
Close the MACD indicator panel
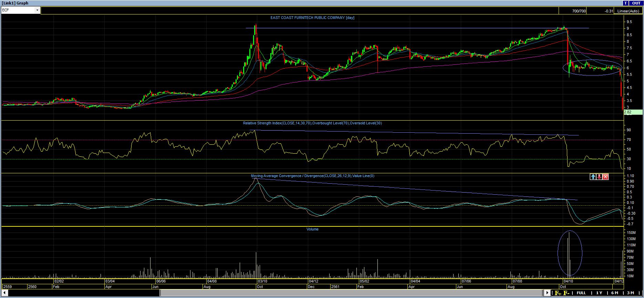click(605, 177)
